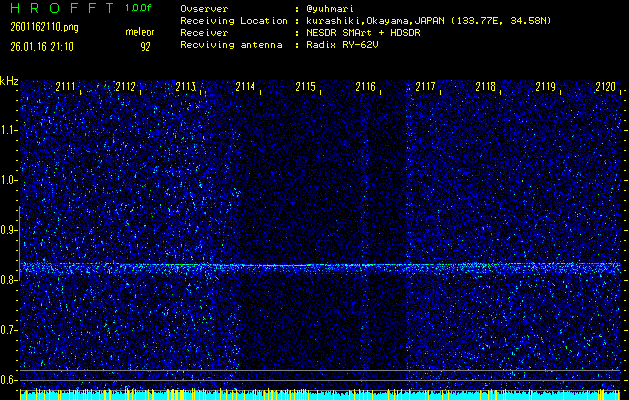This screenshot has height=400, width=629.
Task: Click the version label 1.00f
Action: 138,8
